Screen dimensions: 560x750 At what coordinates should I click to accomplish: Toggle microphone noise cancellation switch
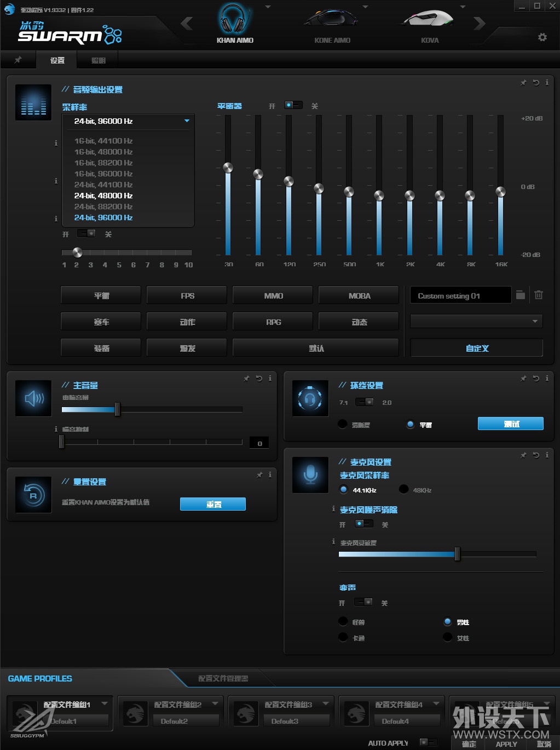[364, 524]
